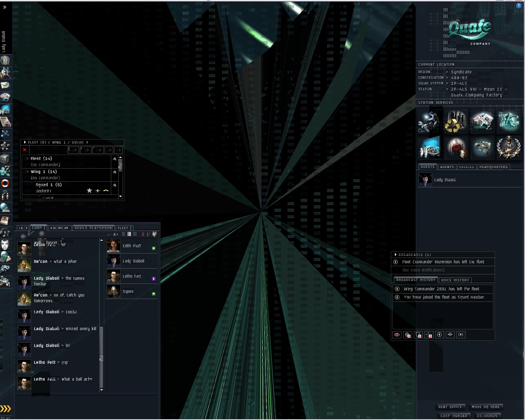Select Lady Diaboli in station Guests list
The width and height of the screenshot is (525, 420).
coord(469,180)
